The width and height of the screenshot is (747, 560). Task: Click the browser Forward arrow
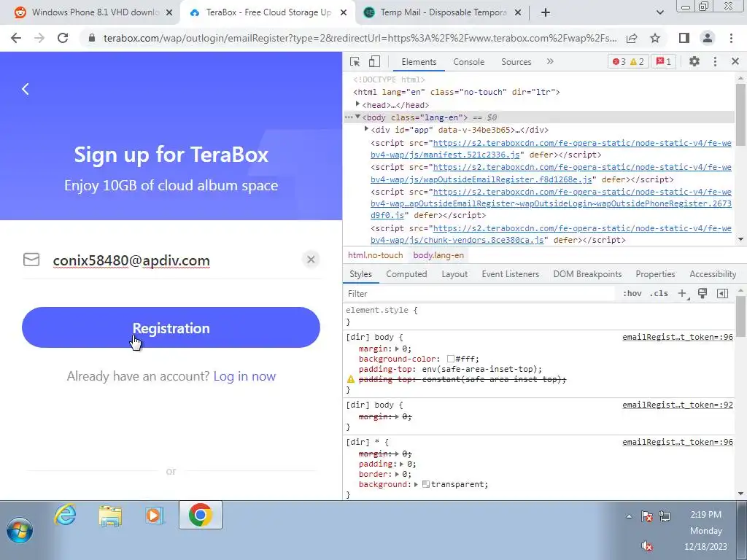(39, 38)
